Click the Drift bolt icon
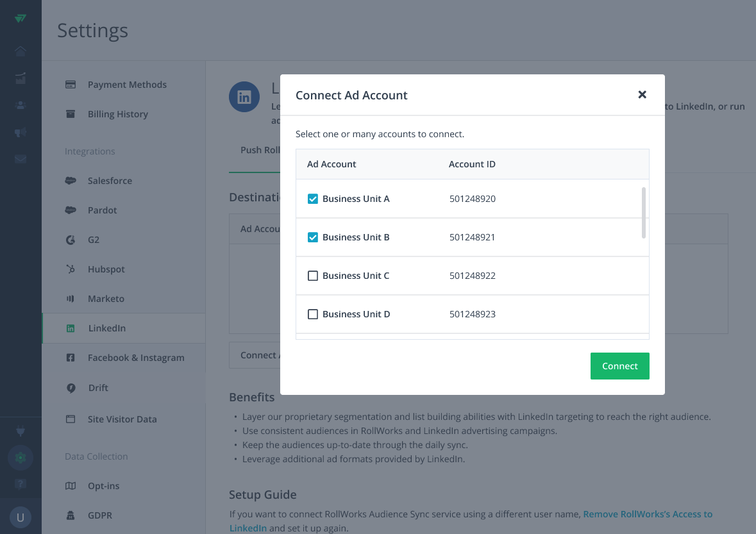 coord(71,388)
